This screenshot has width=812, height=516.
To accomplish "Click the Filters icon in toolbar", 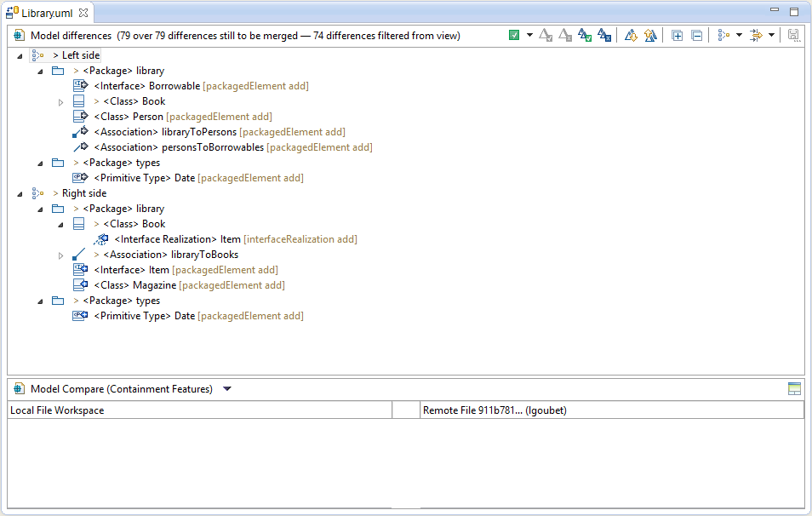I will click(x=755, y=36).
